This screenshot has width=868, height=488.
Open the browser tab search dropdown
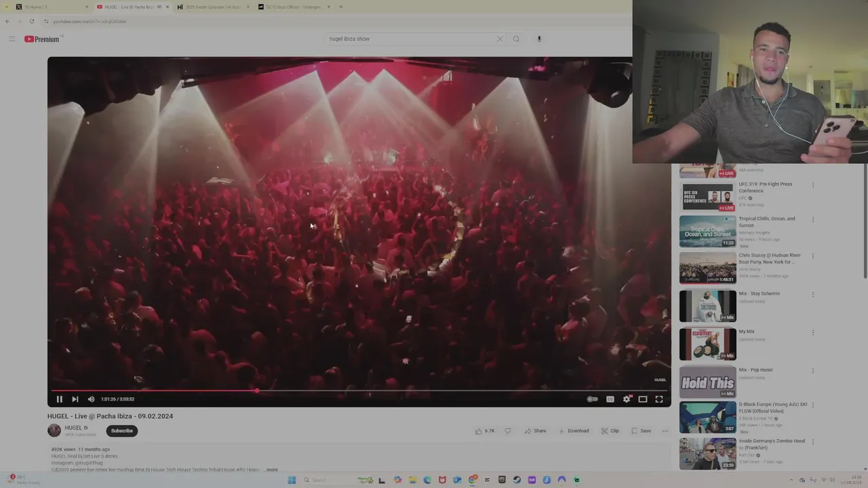[6, 7]
